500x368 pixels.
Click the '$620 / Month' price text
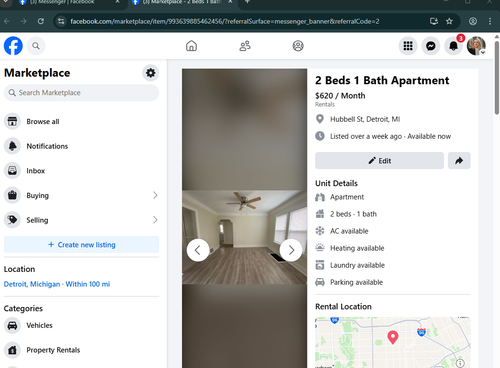pyautogui.click(x=340, y=96)
